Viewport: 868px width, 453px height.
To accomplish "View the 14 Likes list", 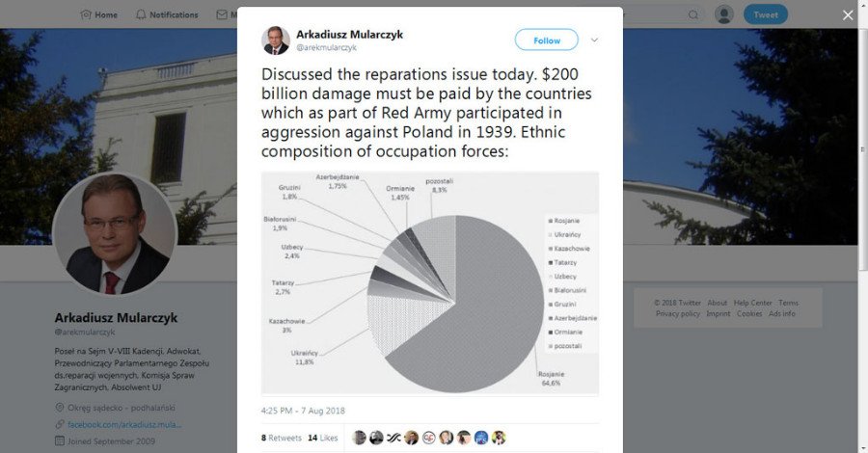I will pos(322,438).
